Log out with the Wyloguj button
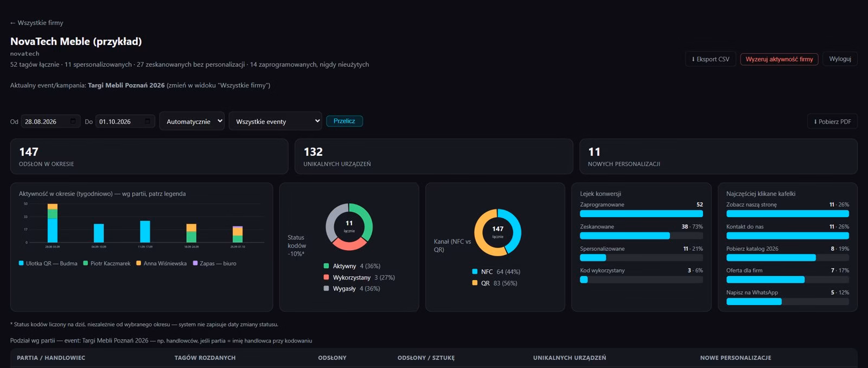Viewport: 868px width, 368px height. click(x=840, y=59)
